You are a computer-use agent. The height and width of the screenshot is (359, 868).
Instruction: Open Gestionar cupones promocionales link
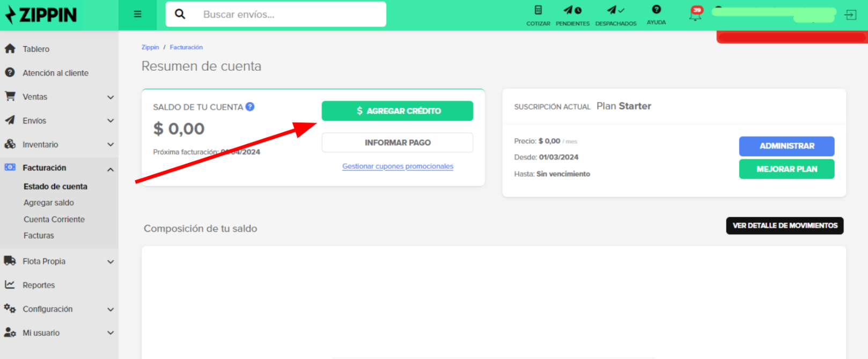tap(398, 166)
